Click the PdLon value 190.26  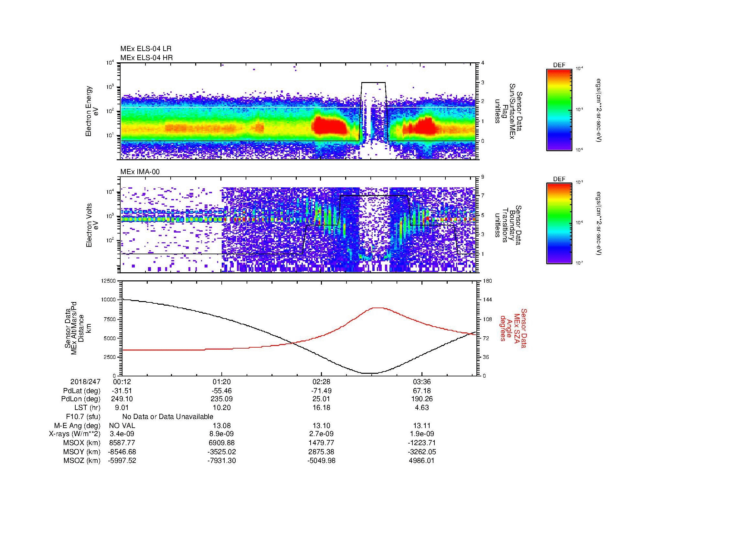422,399
